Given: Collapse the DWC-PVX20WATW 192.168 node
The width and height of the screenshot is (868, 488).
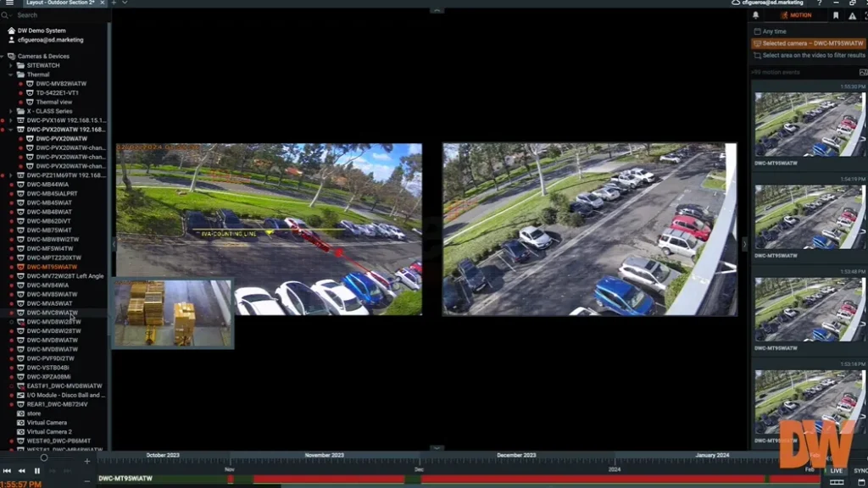Looking at the screenshot, I should coord(10,130).
